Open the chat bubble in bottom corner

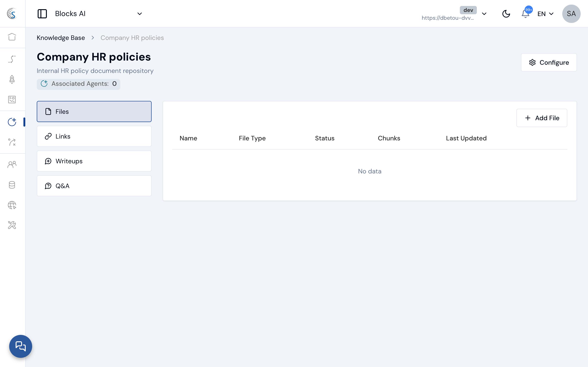tap(21, 346)
